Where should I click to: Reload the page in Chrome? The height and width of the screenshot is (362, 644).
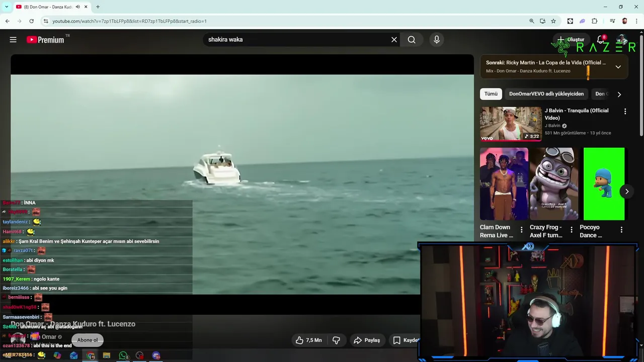(31, 21)
